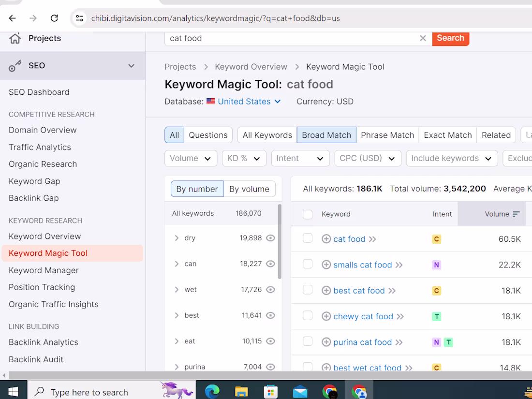Click the Volume column sort icon

(514, 213)
